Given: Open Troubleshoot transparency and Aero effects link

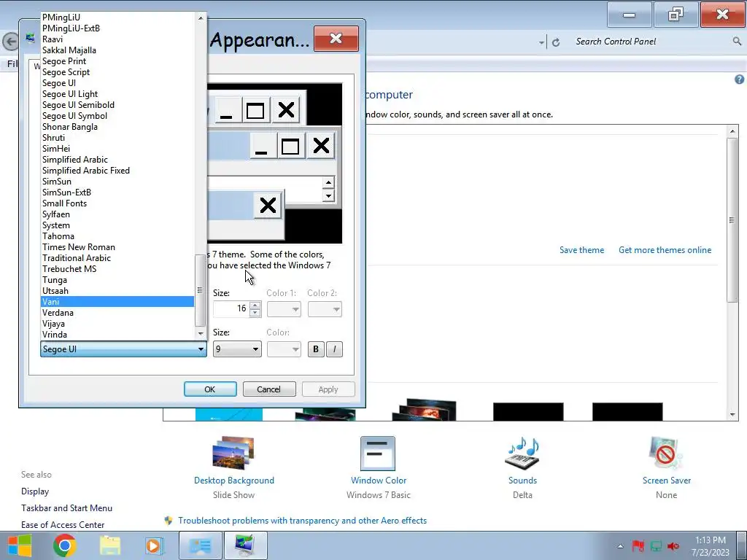Looking at the screenshot, I should coord(302,521).
